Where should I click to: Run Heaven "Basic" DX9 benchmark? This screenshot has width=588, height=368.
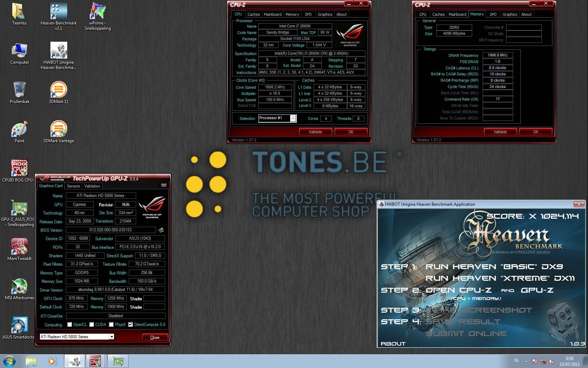[x=494, y=267]
